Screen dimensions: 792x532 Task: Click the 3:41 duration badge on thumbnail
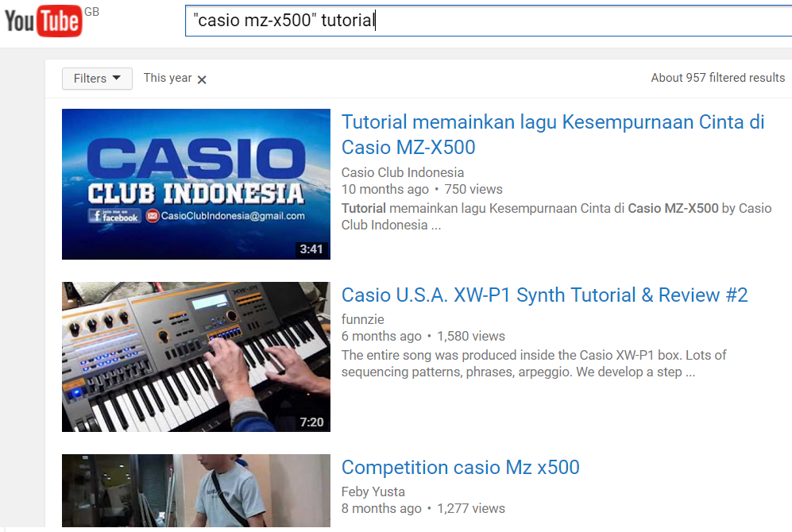coord(311,249)
